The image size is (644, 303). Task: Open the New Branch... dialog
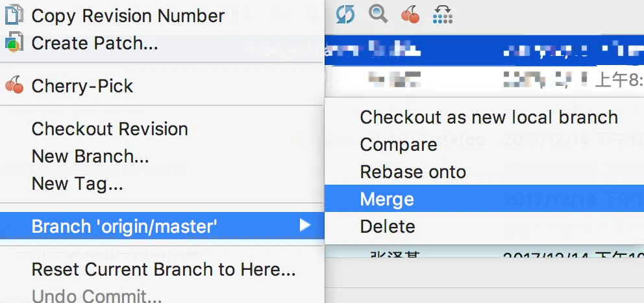pos(90,157)
